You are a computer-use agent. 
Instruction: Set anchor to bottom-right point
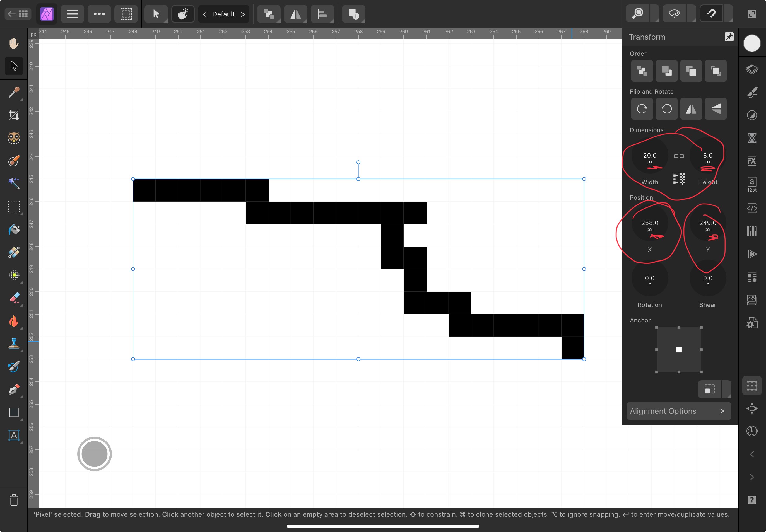701,372
